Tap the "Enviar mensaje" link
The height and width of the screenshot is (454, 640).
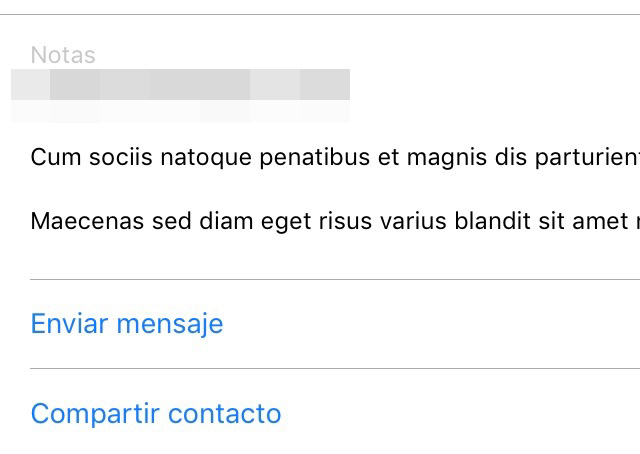[127, 324]
